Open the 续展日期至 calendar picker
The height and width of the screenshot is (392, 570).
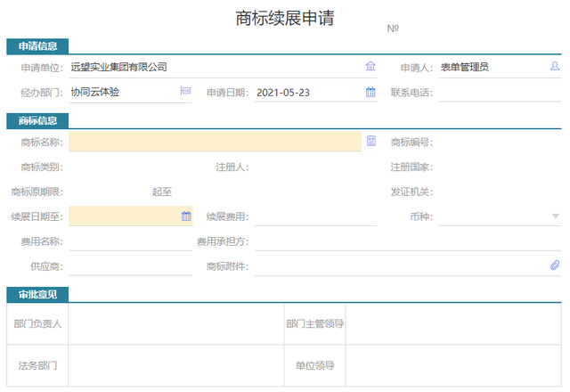[186, 216]
